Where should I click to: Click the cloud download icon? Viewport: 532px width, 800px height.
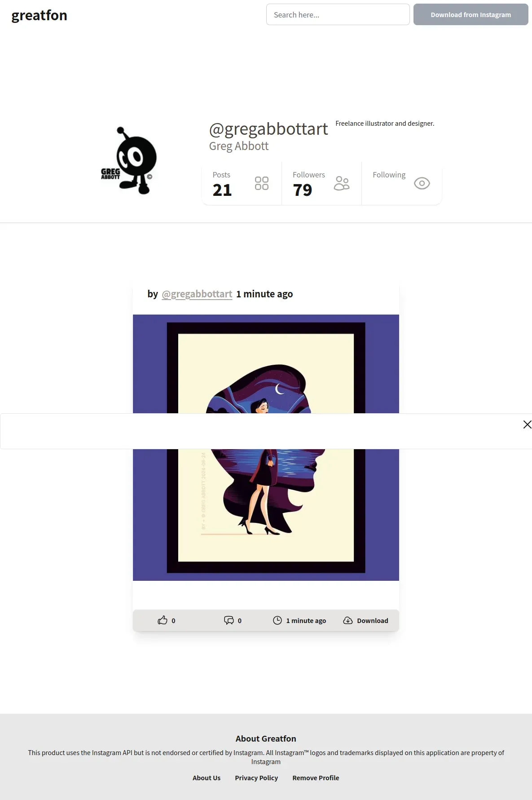coord(348,620)
